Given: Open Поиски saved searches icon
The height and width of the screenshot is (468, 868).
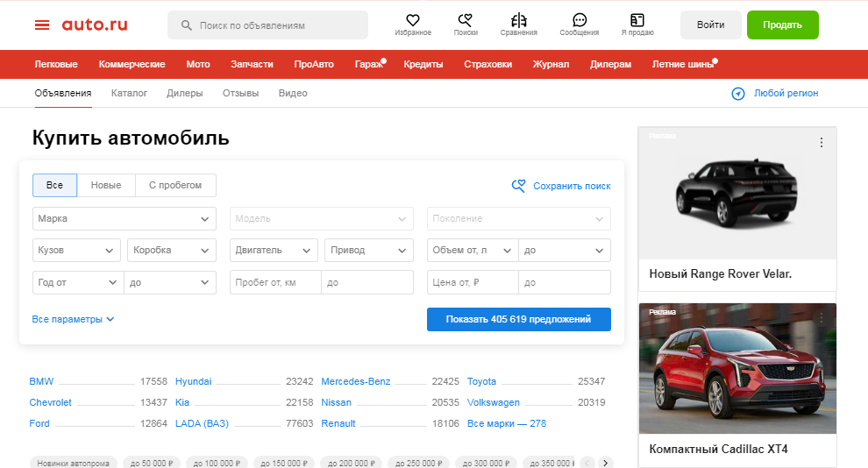Looking at the screenshot, I should [x=466, y=21].
